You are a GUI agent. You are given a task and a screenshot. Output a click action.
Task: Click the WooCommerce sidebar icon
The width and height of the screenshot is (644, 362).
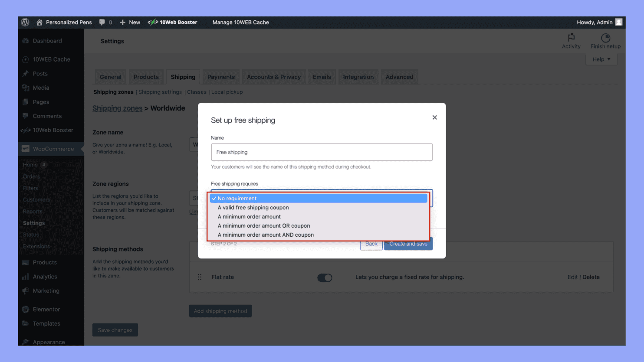point(25,149)
